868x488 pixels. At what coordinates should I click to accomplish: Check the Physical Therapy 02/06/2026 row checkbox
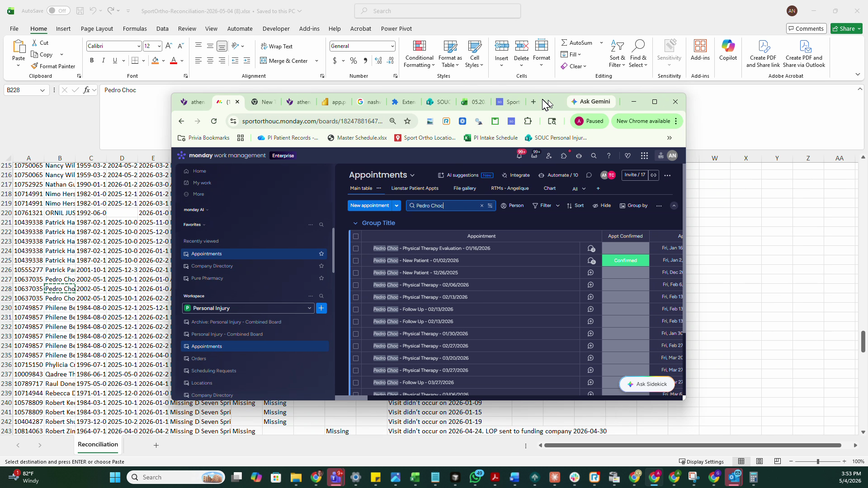pyautogui.click(x=356, y=285)
